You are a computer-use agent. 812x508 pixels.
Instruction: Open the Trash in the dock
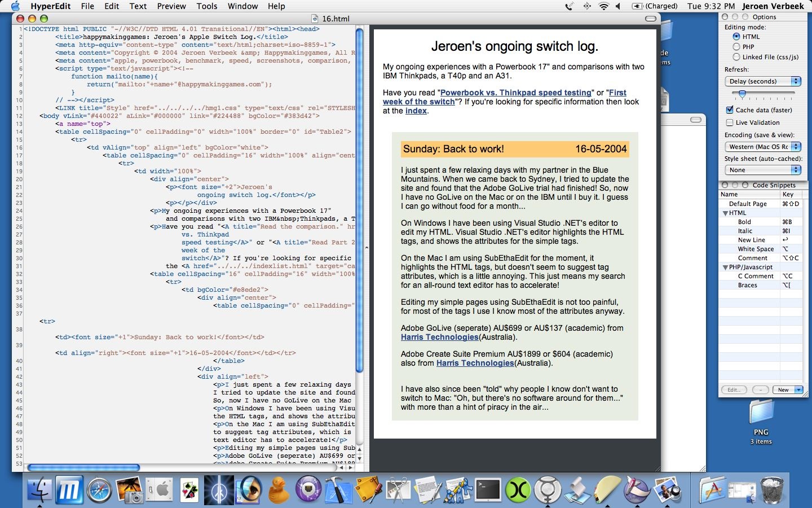click(x=772, y=489)
